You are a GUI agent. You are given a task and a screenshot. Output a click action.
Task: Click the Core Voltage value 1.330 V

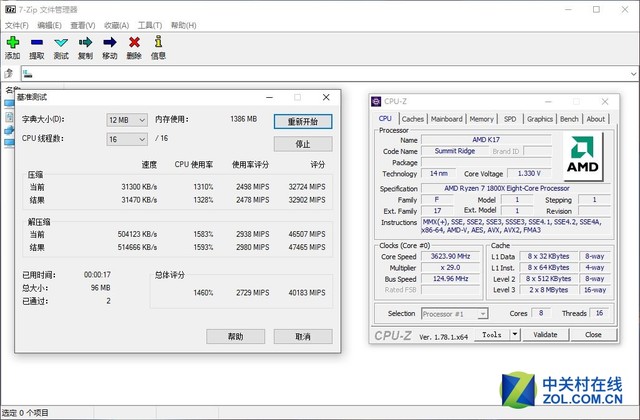[529, 173]
